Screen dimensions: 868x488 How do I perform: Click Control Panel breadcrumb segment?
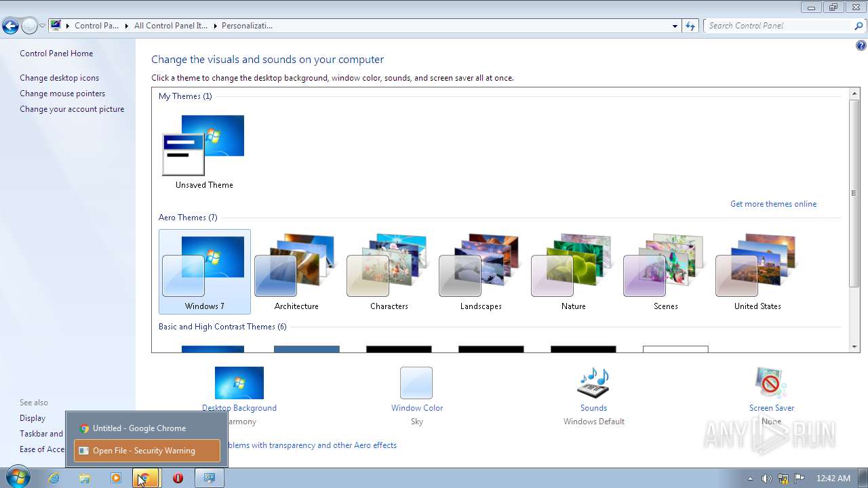coord(96,26)
